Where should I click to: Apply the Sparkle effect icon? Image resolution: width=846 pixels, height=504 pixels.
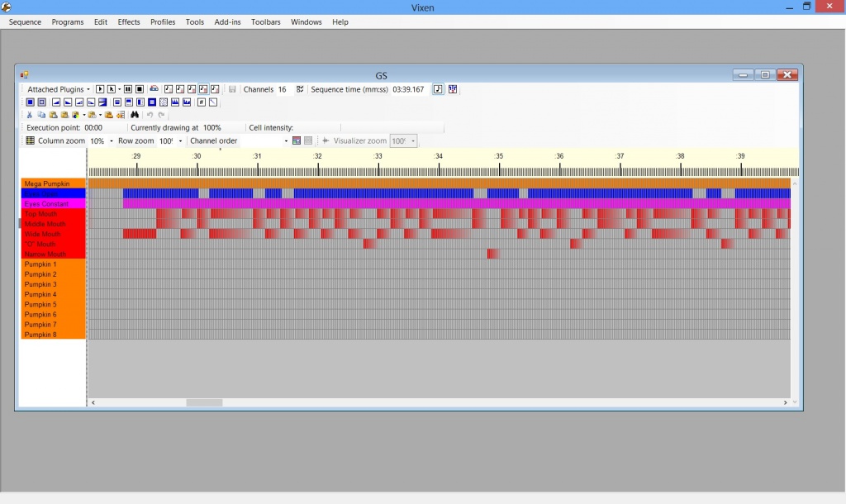pyautogui.click(x=175, y=102)
